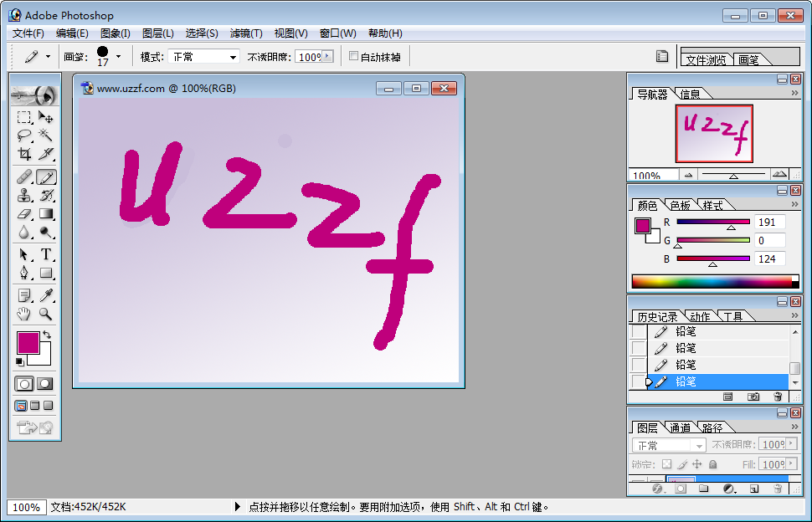Select the Blur tool
Screen dimensions: 812x522
pyautogui.click(x=23, y=233)
